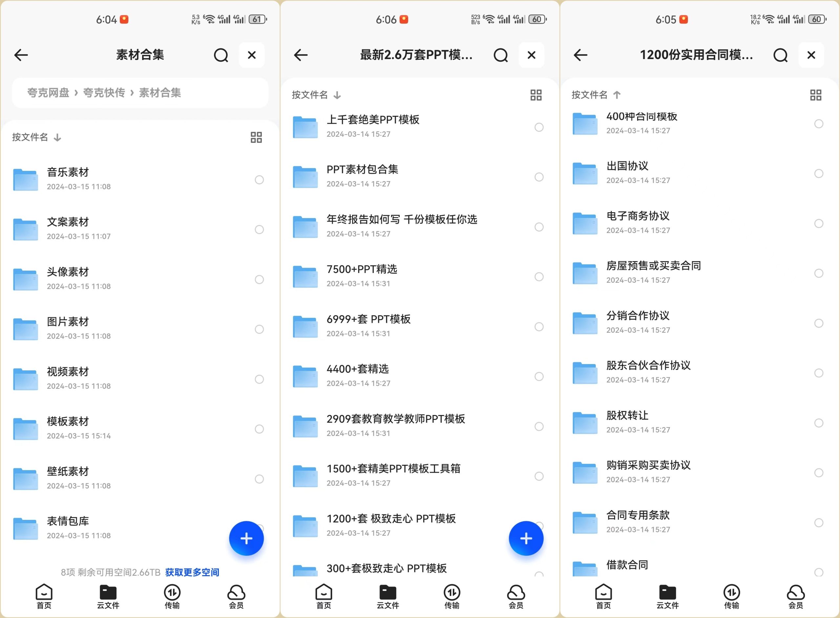840x618 pixels.
Task: Tap back arrow in 最新2.6万套PPT模 screen
Action: (301, 55)
